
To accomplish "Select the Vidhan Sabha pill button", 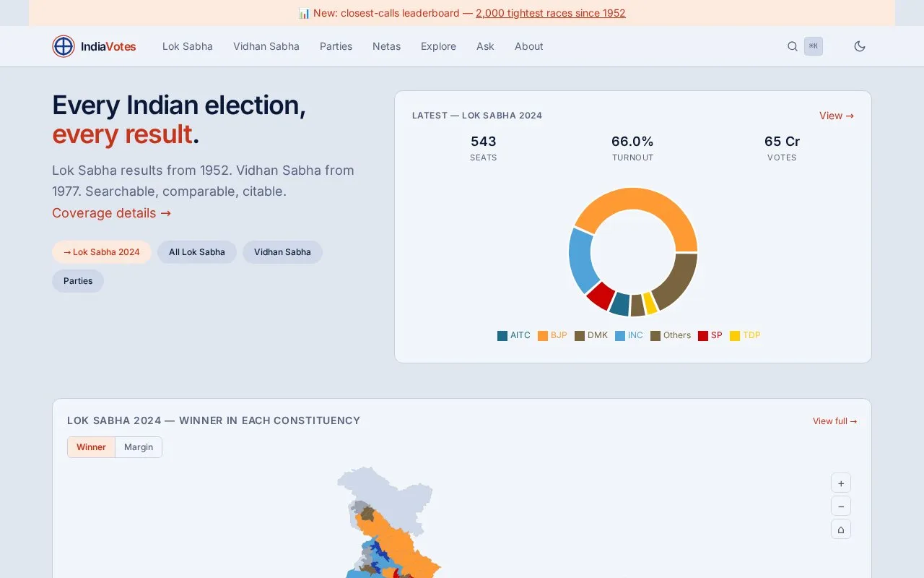I will (x=282, y=252).
